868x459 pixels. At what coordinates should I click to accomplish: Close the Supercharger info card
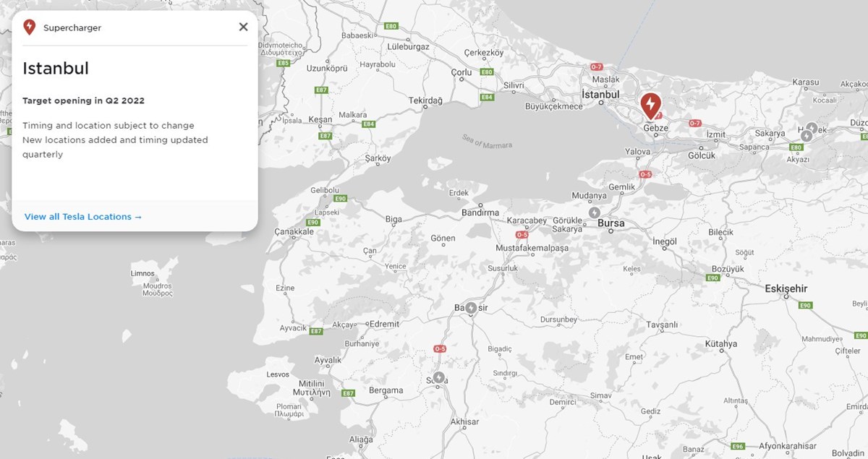243,27
